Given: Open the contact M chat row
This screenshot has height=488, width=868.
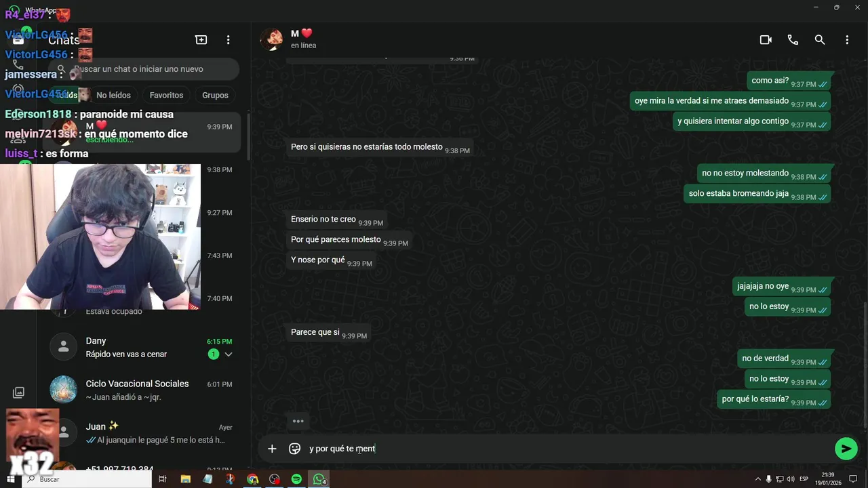Looking at the screenshot, I should tap(142, 132).
